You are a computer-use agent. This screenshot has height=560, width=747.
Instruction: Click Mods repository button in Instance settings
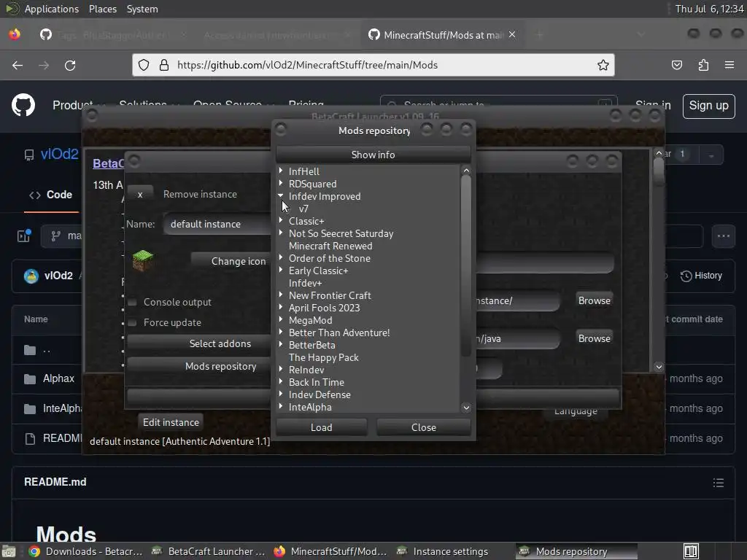click(x=199, y=366)
